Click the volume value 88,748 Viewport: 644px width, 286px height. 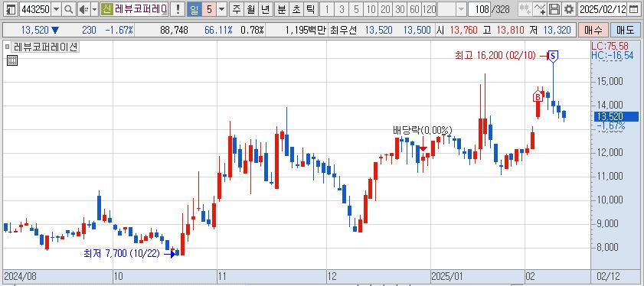(x=175, y=30)
